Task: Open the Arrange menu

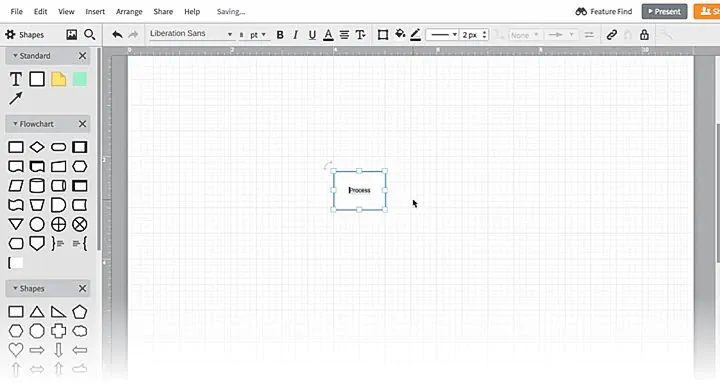Action: (129, 11)
